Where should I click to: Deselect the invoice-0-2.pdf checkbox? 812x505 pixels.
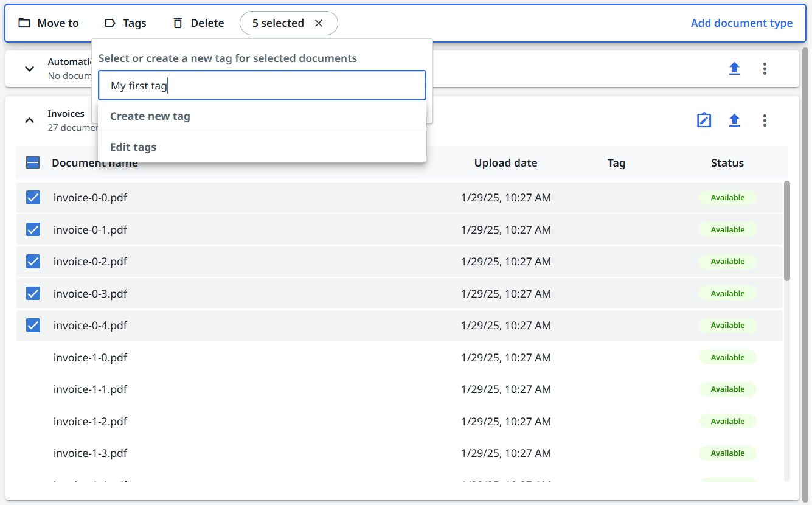(x=33, y=262)
